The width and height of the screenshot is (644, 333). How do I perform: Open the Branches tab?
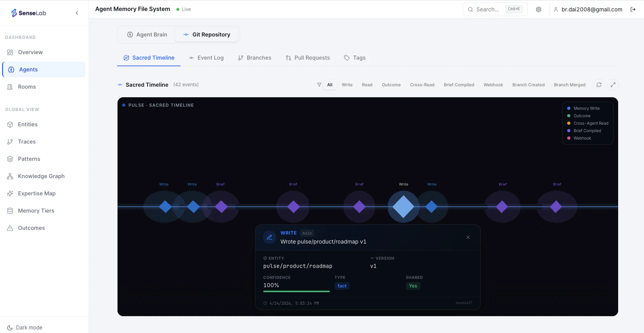pos(255,58)
